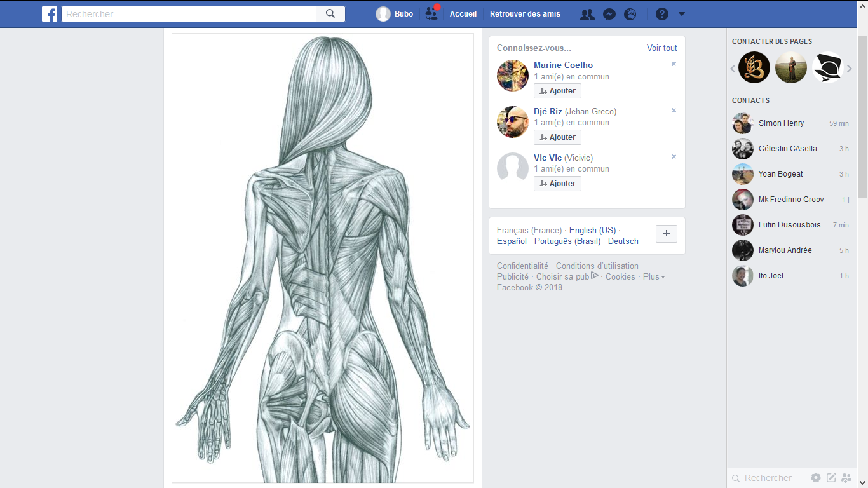868x488 pixels.
Task: Open the help question mark icon
Action: pyautogui.click(x=662, y=14)
